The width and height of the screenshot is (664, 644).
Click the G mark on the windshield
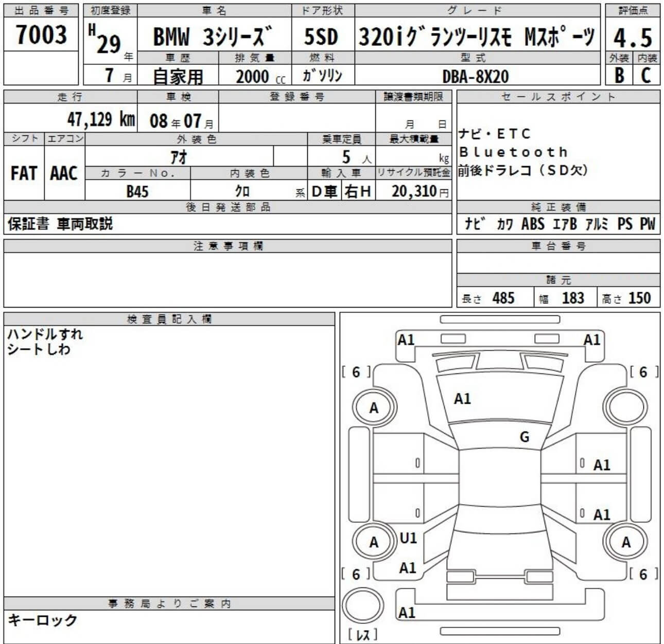click(x=525, y=437)
